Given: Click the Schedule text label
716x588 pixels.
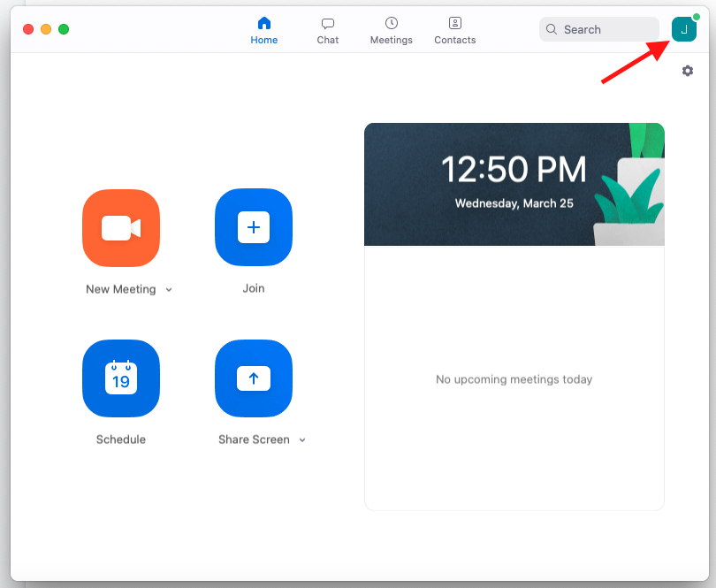Looking at the screenshot, I should [121, 439].
